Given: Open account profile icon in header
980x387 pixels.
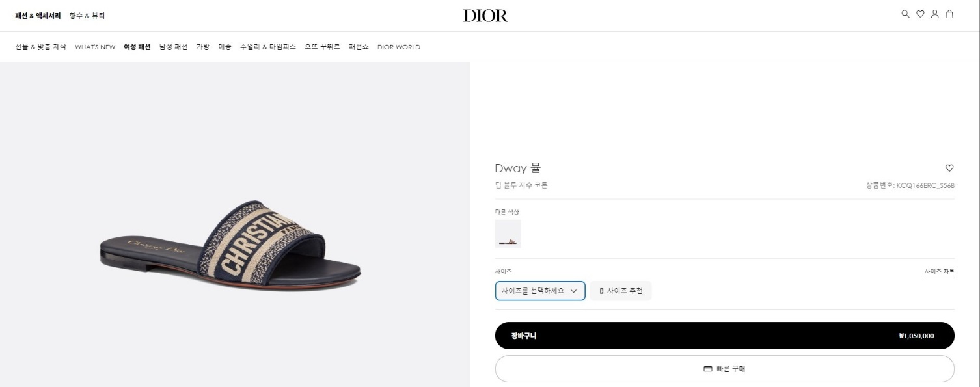Looking at the screenshot, I should pyautogui.click(x=934, y=14).
